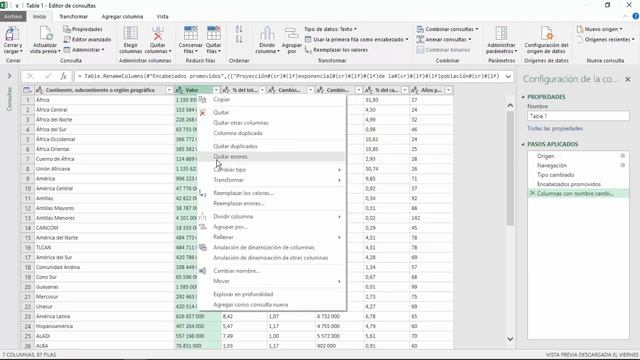
Task: Click the help question mark icon
Action: tap(636, 16)
